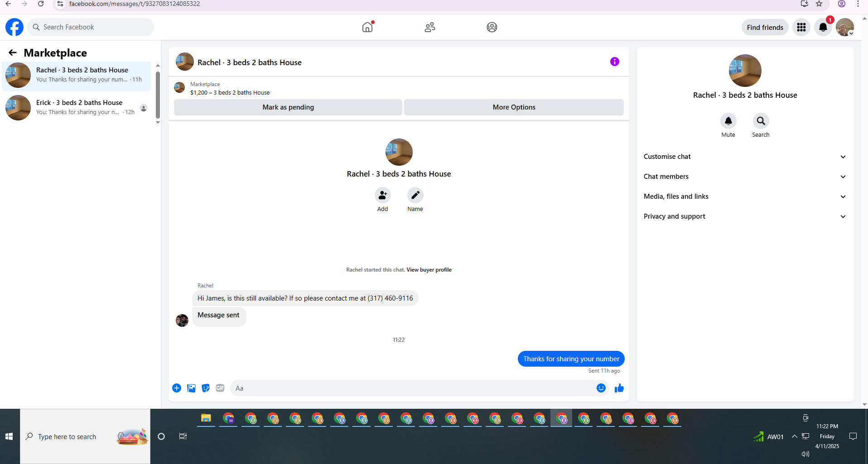Expand Media, files and links section
The height and width of the screenshot is (464, 868).
point(745,196)
